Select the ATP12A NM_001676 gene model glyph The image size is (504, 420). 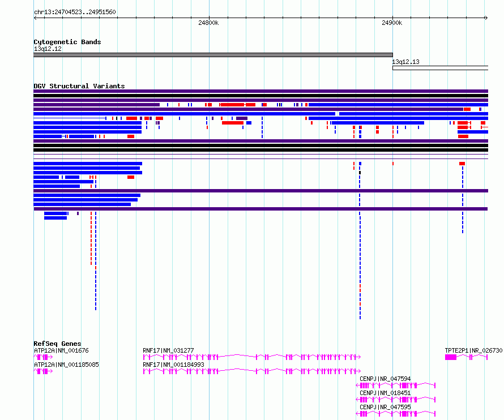(43, 357)
